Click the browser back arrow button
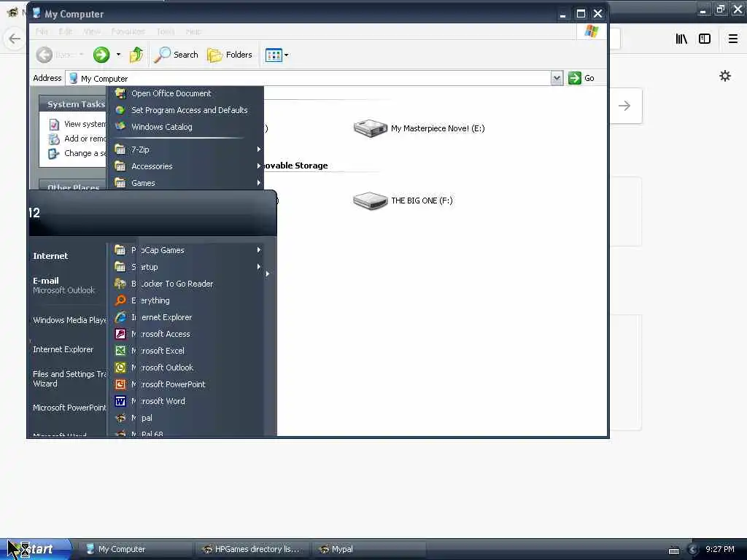 pyautogui.click(x=15, y=39)
